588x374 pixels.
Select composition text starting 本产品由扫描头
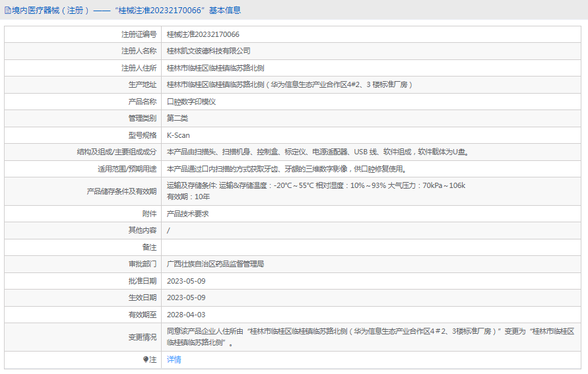(x=318, y=152)
